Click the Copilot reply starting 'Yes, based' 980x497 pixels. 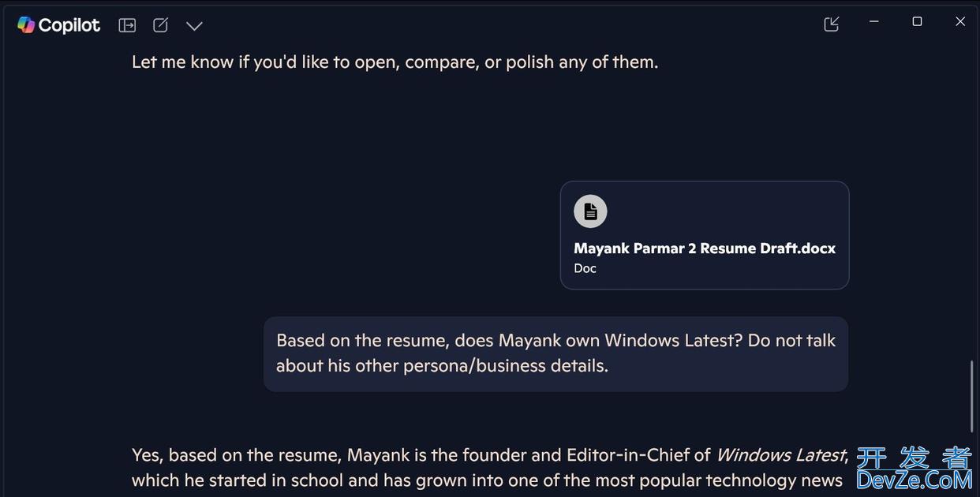click(x=490, y=468)
